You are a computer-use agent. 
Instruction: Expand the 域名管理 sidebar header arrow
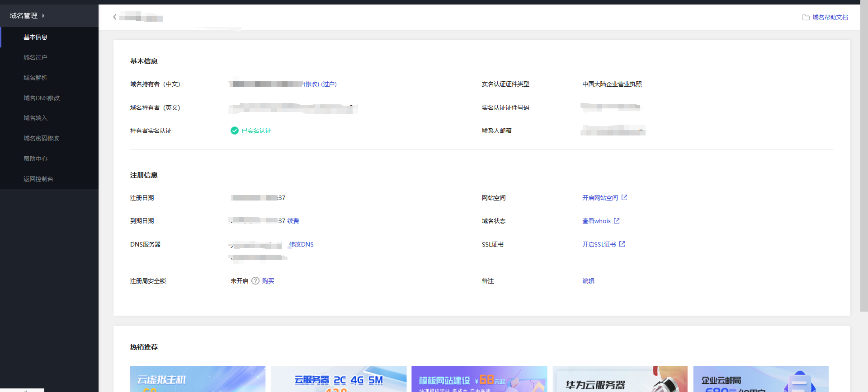(x=43, y=16)
